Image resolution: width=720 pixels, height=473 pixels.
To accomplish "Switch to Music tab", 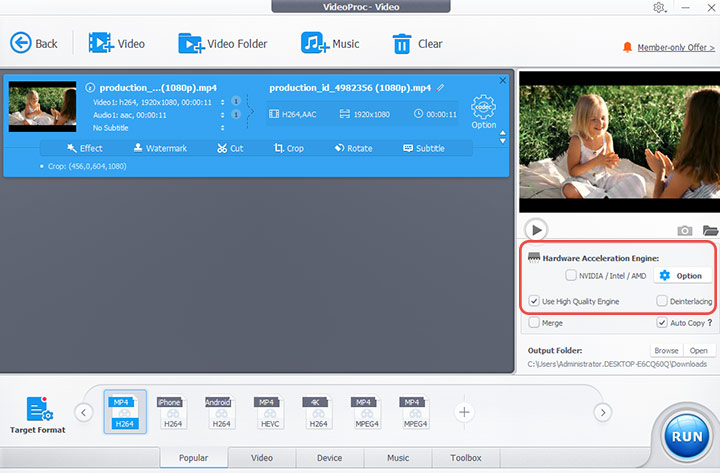I will (398, 457).
